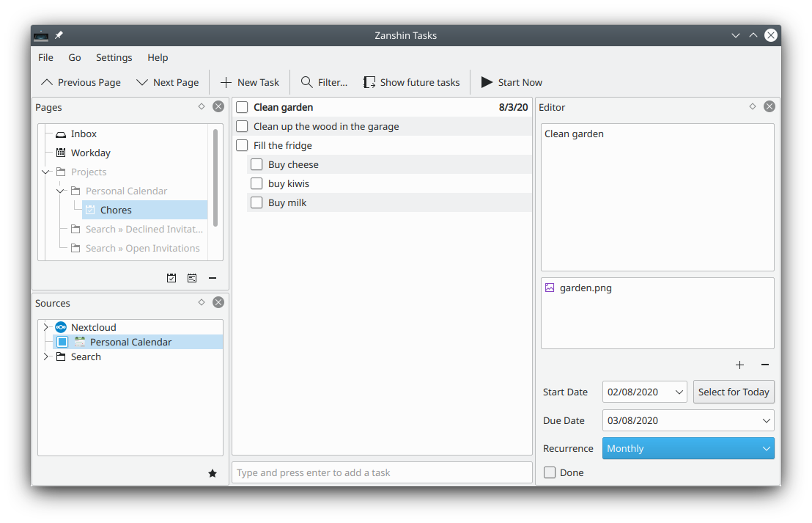This screenshot has height=523, width=812.
Task: Float the Pages panel with diamond icon
Action: tap(202, 106)
